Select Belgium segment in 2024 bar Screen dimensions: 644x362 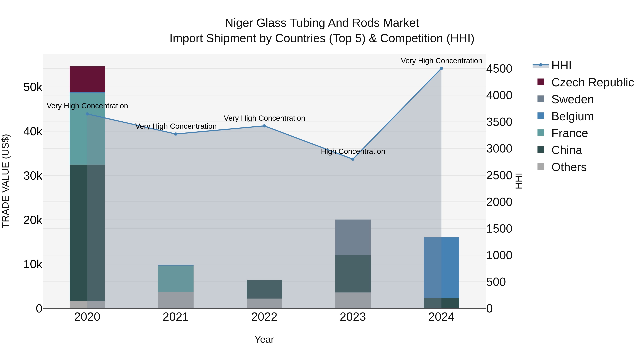[x=441, y=268]
